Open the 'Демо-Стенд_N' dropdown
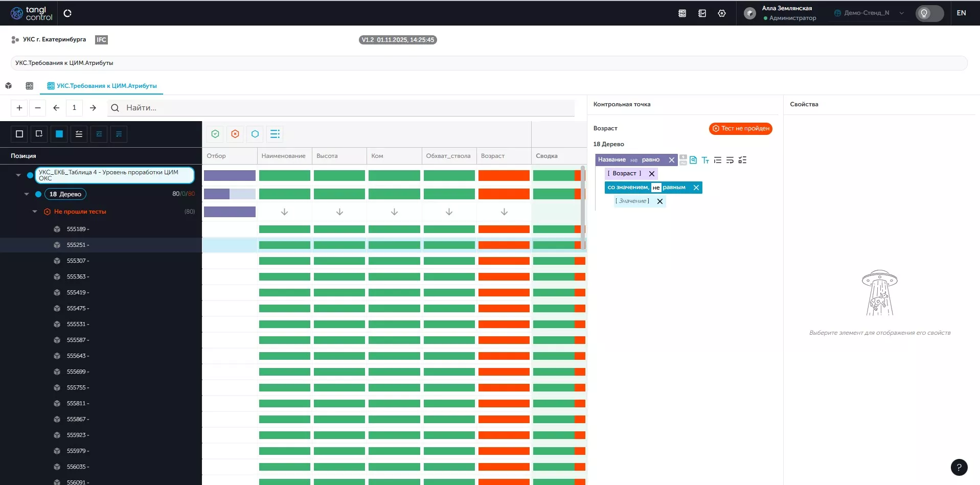980x485 pixels. click(869, 13)
